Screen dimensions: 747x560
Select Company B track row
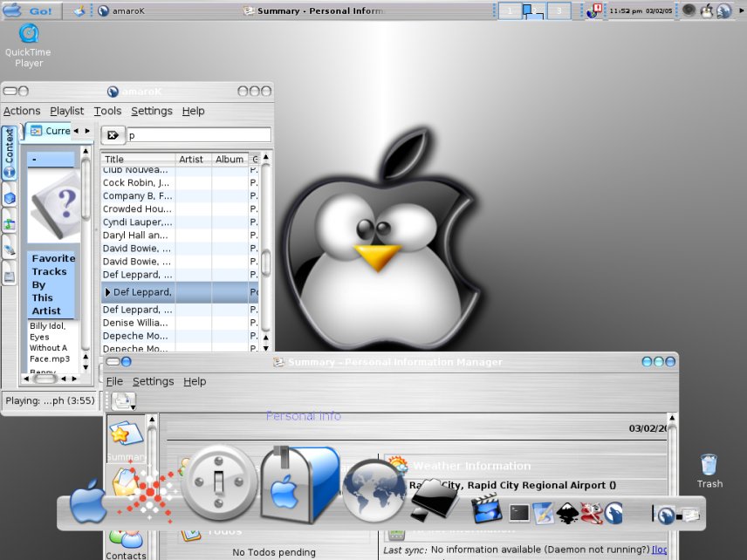click(180, 195)
